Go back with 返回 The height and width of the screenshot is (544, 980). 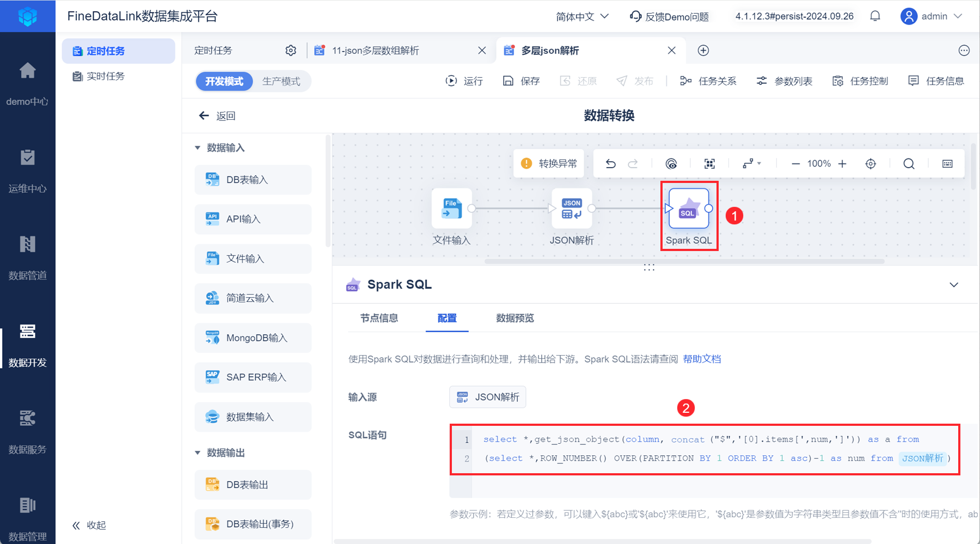pos(217,116)
